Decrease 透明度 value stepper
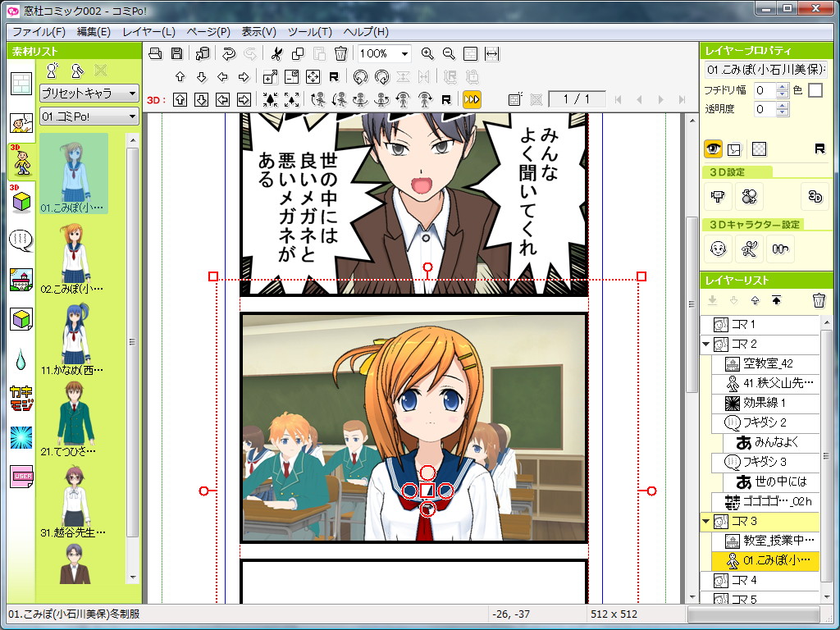Image resolution: width=840 pixels, height=630 pixels. coord(783,113)
